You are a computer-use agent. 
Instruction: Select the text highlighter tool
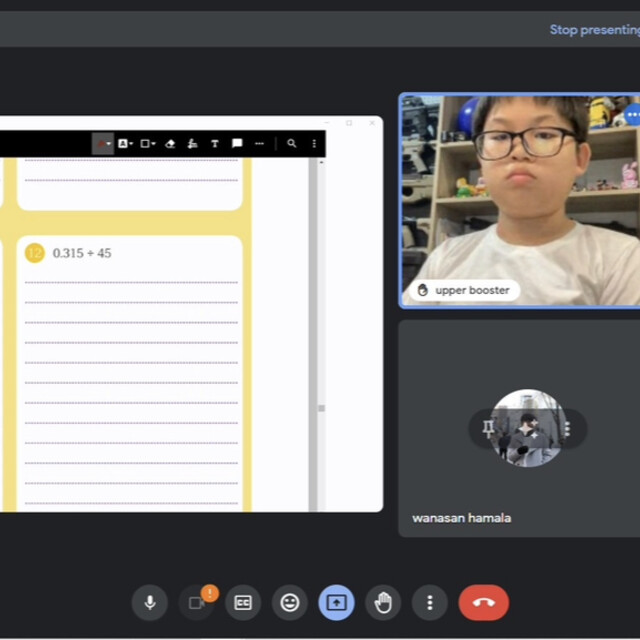[122, 144]
